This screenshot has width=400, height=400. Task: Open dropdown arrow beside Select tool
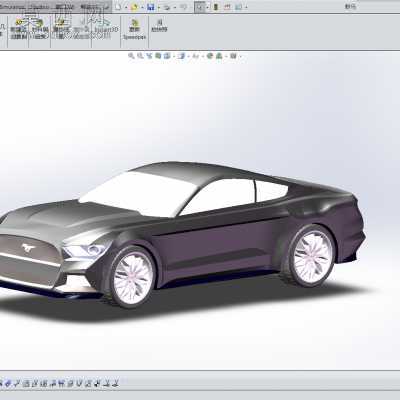click(x=208, y=7)
